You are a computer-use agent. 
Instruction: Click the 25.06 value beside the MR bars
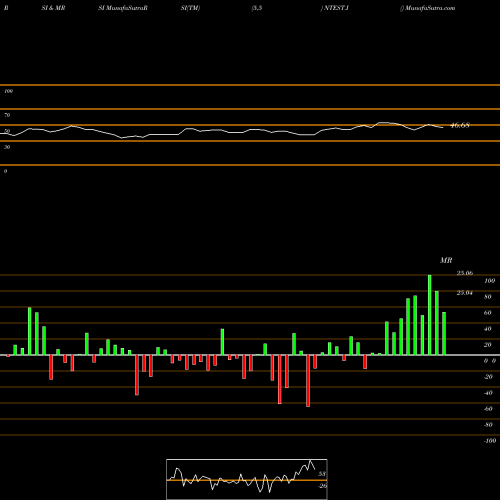(x=465, y=273)
